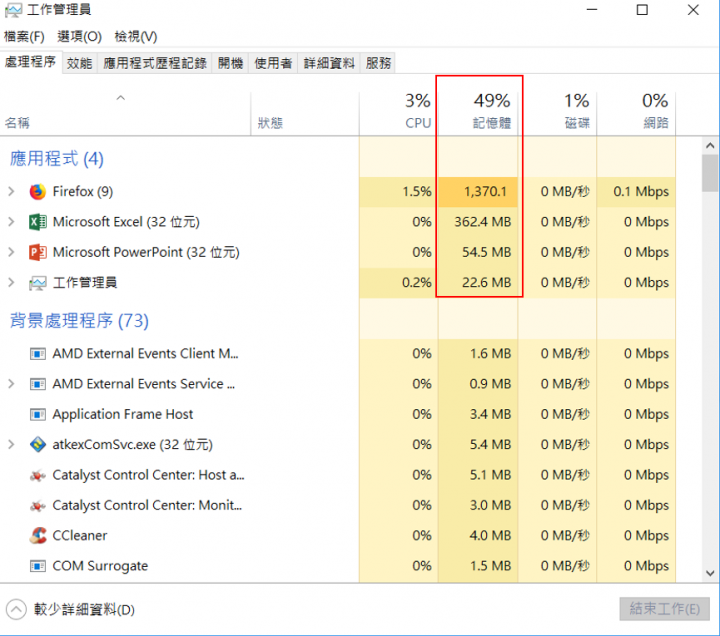720x636 pixels.
Task: Select the 背景處理程序 (73) group heading
Action: (x=79, y=321)
